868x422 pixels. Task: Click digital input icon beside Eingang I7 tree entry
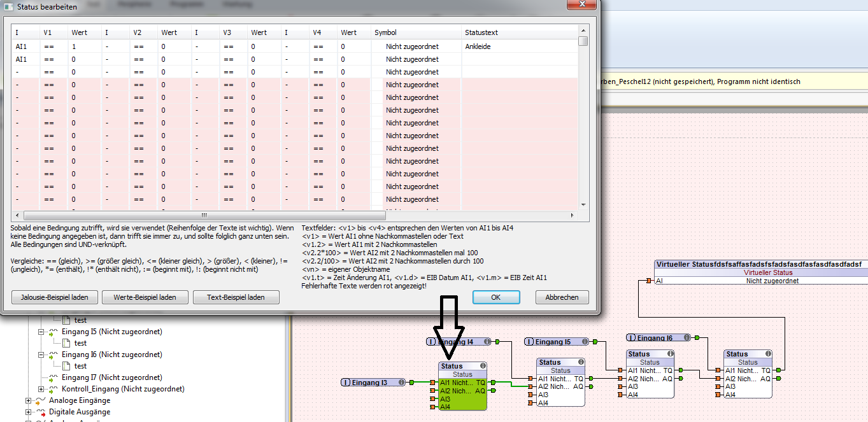coord(54,378)
